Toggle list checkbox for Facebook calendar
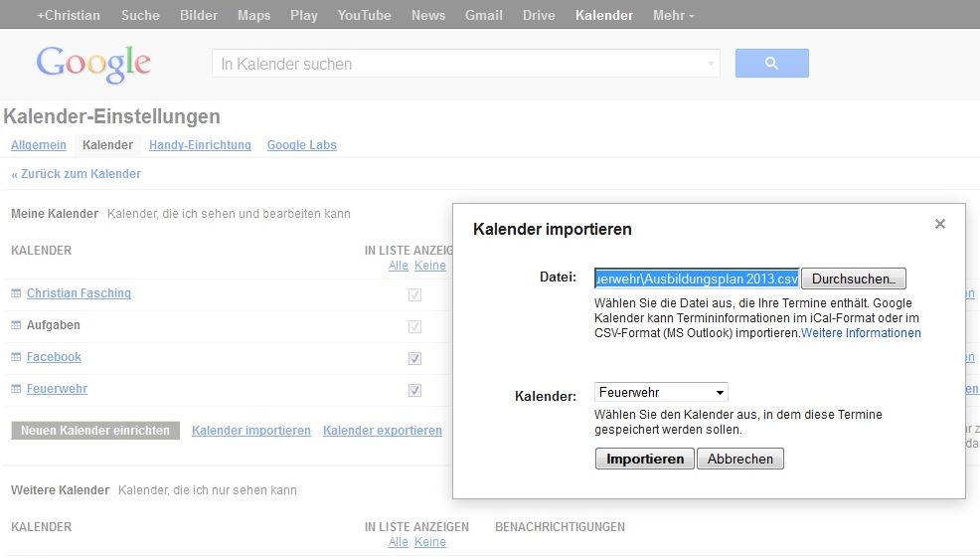 [414, 358]
